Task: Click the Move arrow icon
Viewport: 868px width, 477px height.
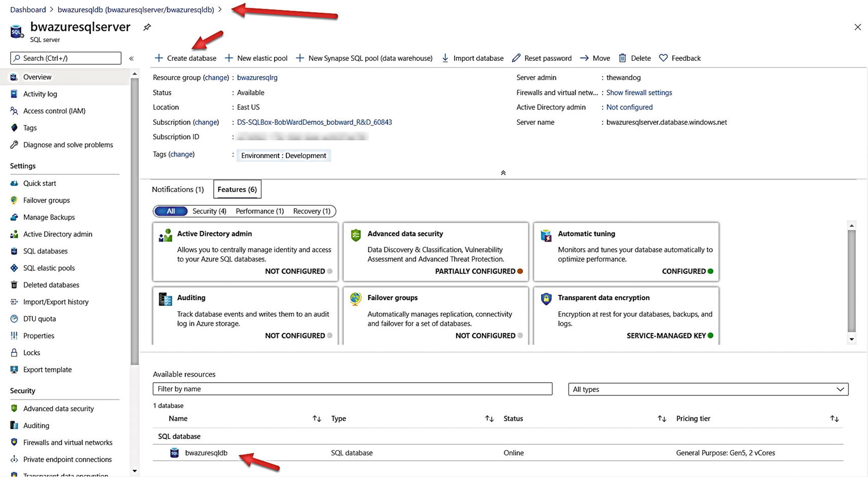Action: 584,58
